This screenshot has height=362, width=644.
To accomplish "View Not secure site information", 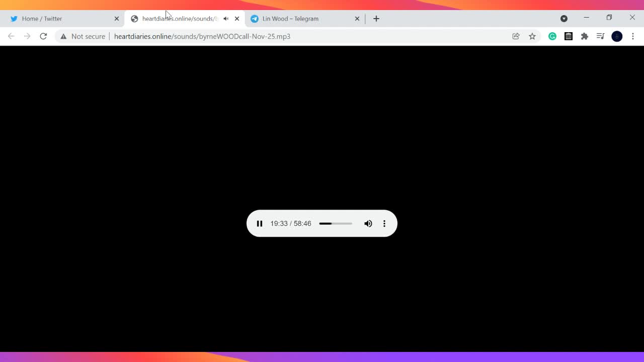I will click(x=83, y=36).
